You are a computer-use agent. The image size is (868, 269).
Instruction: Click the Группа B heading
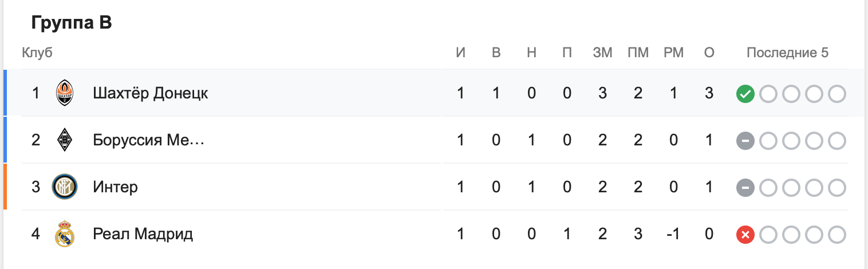click(72, 23)
